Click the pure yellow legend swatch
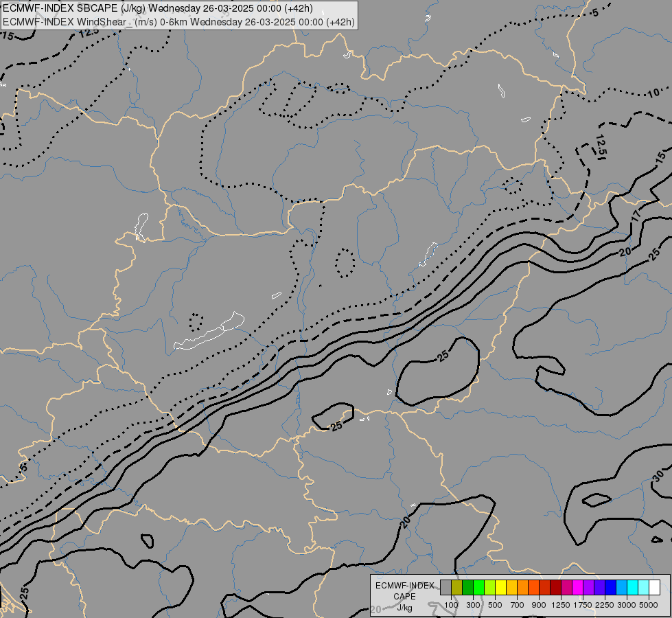The image size is (672, 618). [x=500, y=587]
